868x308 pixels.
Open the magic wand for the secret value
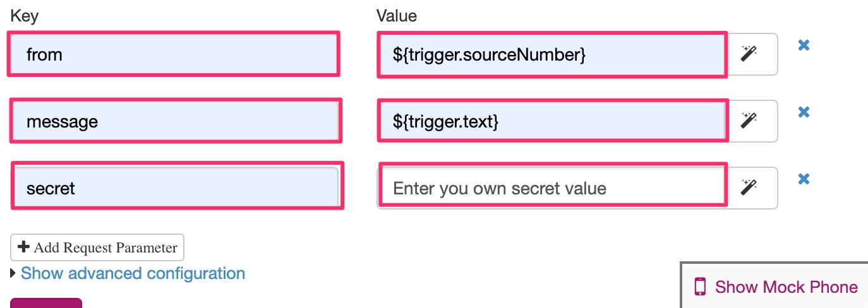[749, 187]
